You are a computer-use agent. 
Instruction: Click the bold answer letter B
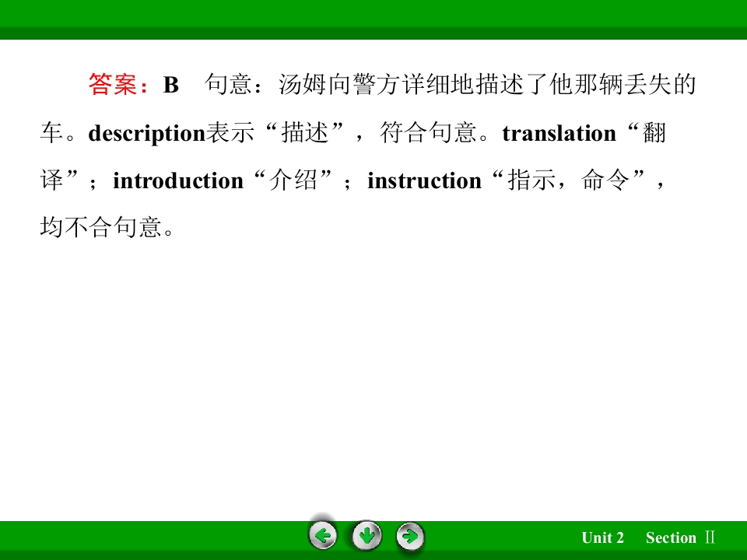pos(171,85)
